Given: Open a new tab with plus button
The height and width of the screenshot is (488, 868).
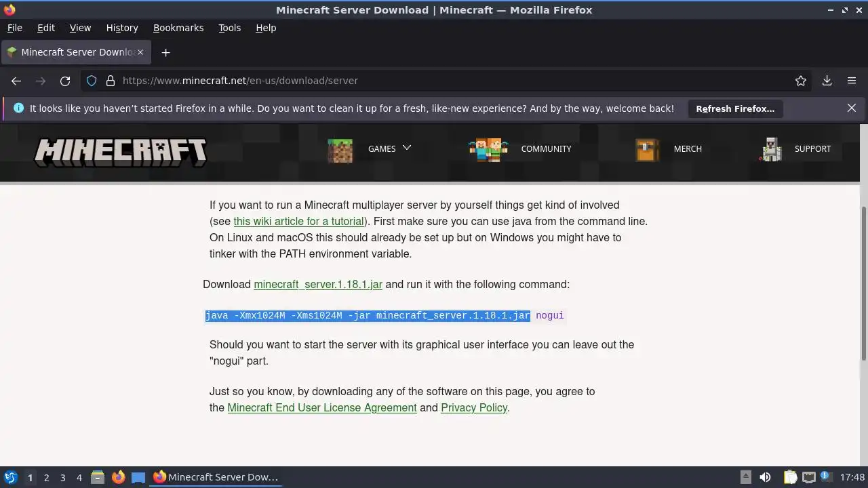Looking at the screenshot, I should click(165, 52).
